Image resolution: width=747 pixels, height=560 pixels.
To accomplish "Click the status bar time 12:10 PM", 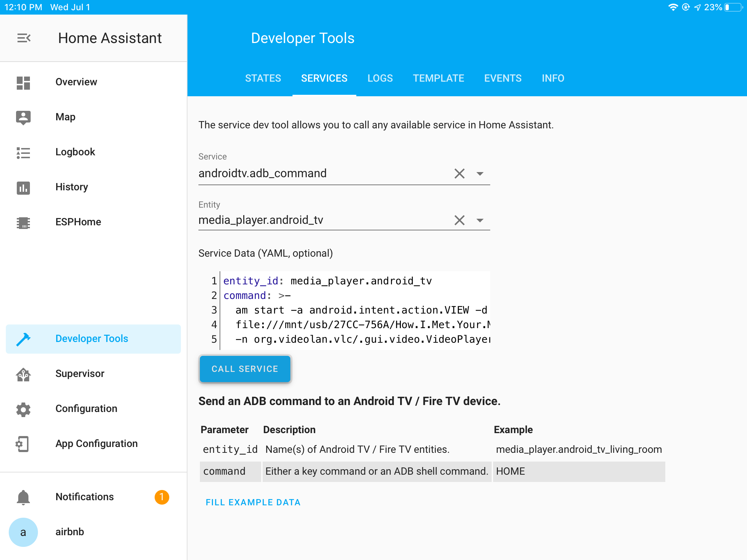I will (x=23, y=7).
